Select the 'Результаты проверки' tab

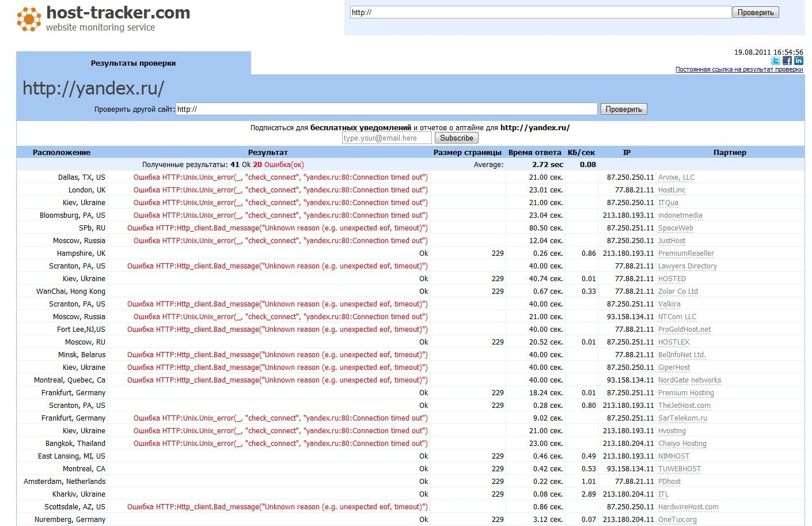133,63
